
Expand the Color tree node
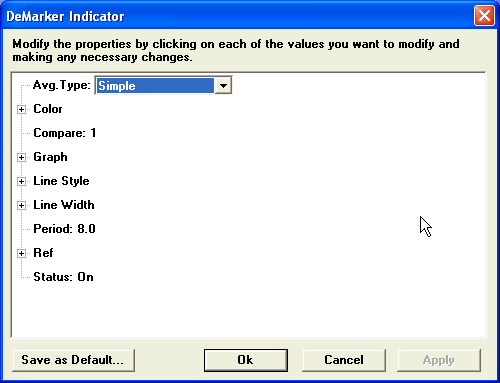click(x=21, y=109)
